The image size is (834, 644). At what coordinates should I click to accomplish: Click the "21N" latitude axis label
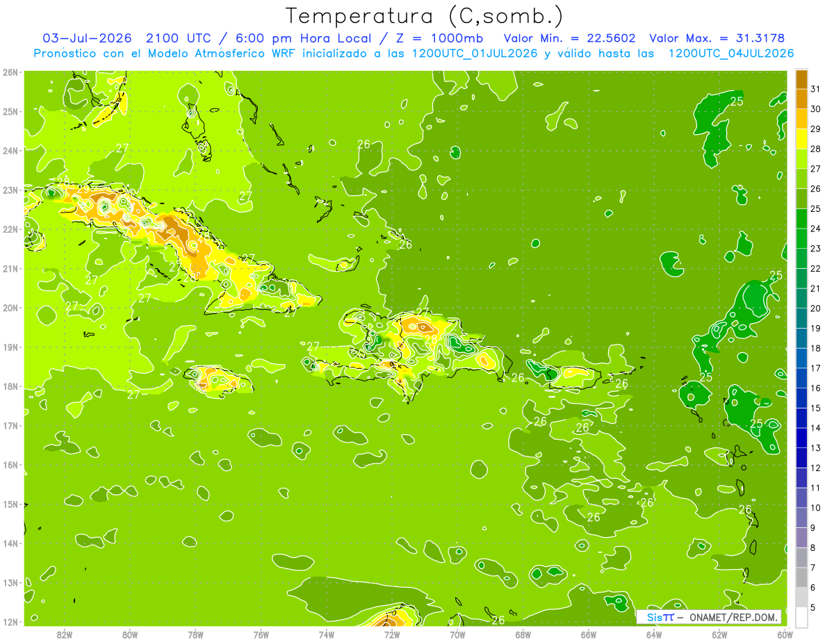pos(10,268)
